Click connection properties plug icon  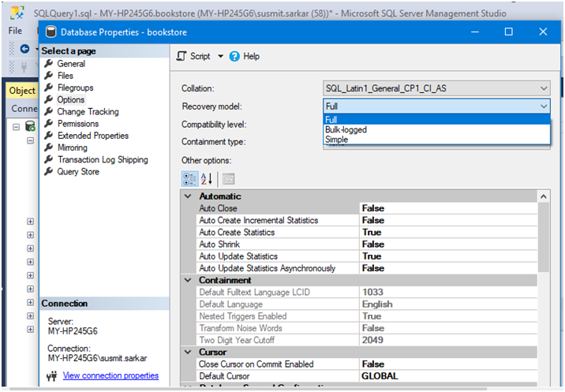point(52,375)
